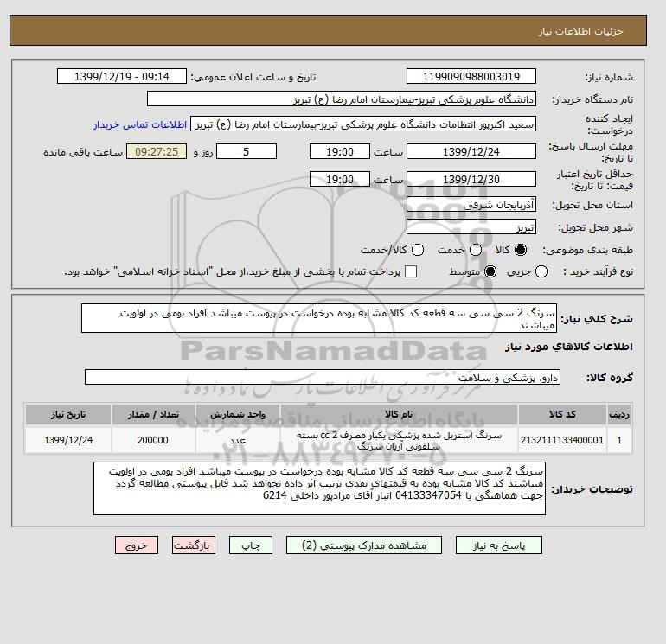
Task: Click the تاریخ نیاز column header
Action: (68, 414)
